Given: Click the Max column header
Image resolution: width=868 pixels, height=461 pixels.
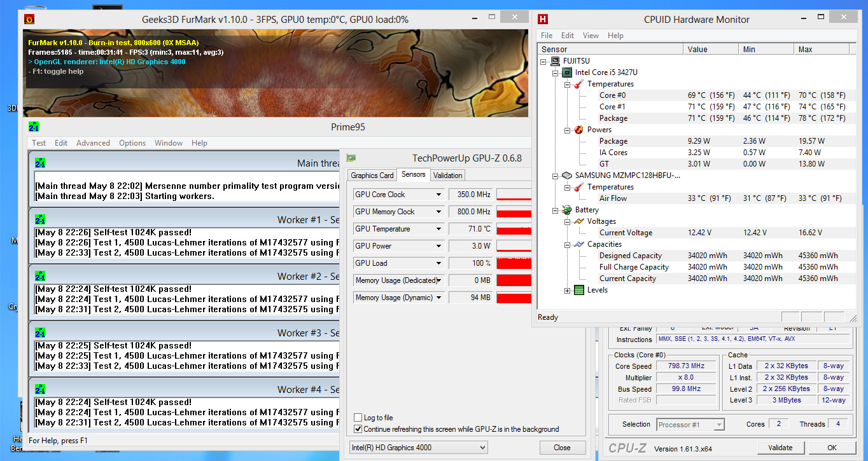Looking at the screenshot, I should [821, 49].
